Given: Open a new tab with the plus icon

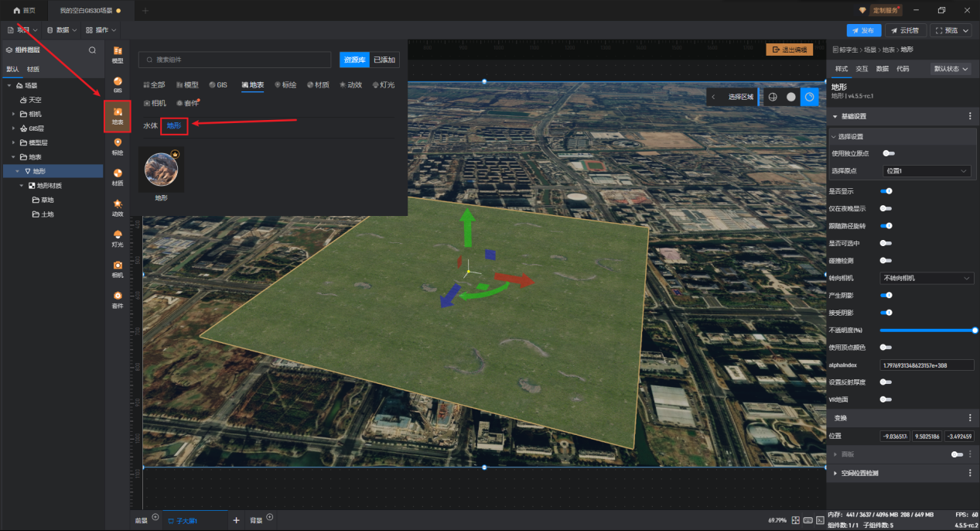Looking at the screenshot, I should pos(145,10).
